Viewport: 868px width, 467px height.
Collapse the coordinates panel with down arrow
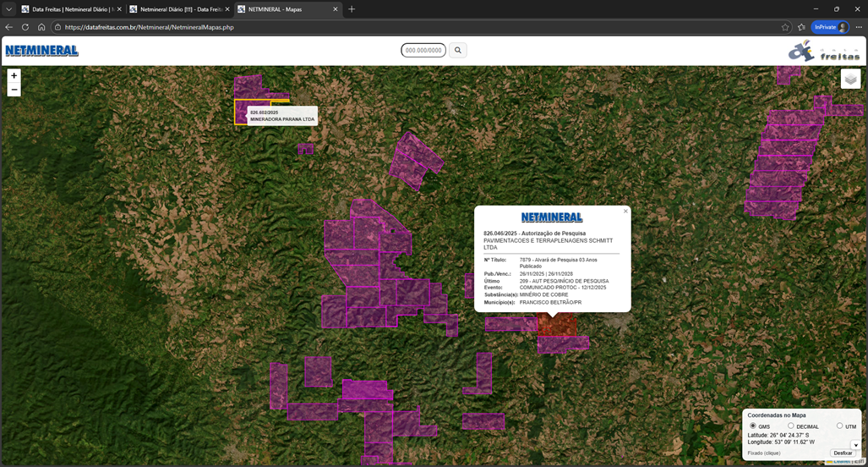pyautogui.click(x=854, y=445)
